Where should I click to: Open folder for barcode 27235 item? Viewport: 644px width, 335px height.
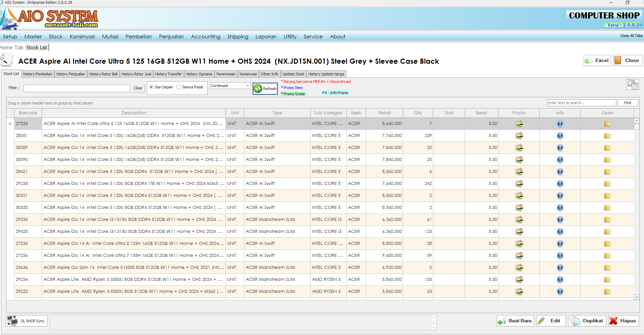(x=607, y=244)
